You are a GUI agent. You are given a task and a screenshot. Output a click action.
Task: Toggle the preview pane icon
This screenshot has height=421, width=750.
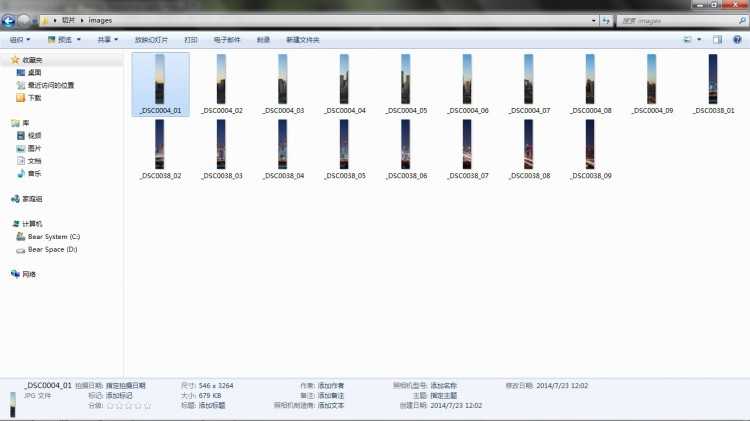[x=718, y=40]
